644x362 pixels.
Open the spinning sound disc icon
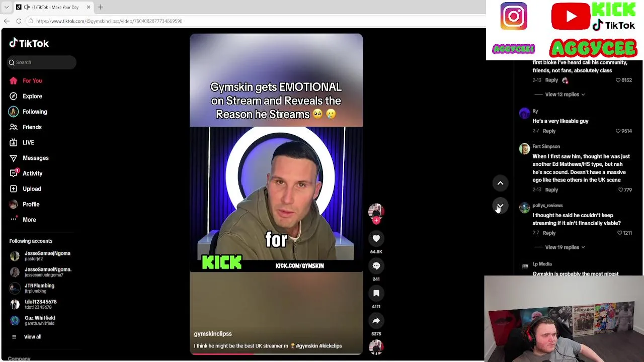(376, 347)
